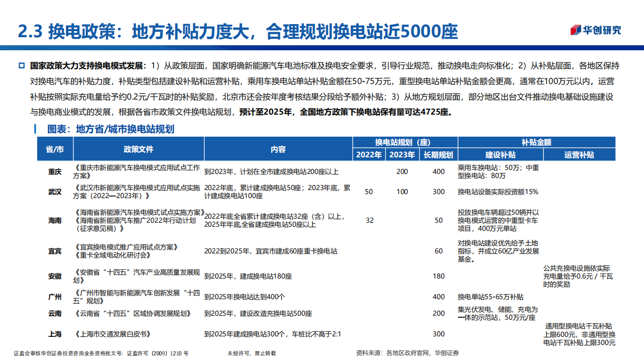Viewport: 644px width, 362px height.
Task: Click 换电站设备实际投资额15% text
Action: coord(498,192)
